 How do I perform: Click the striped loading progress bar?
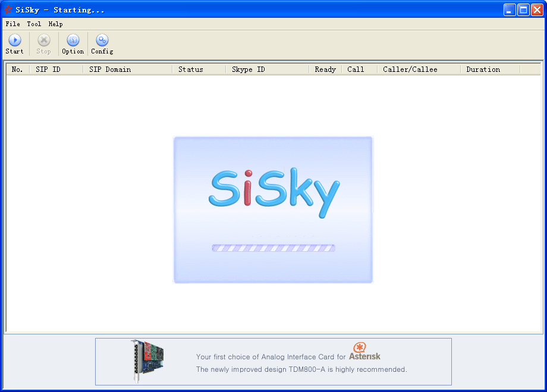273,248
